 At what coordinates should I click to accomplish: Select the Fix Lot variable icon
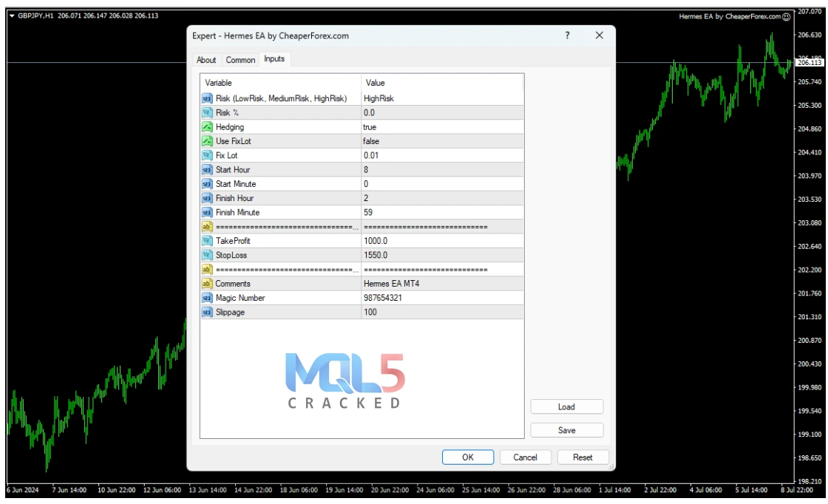[207, 156]
